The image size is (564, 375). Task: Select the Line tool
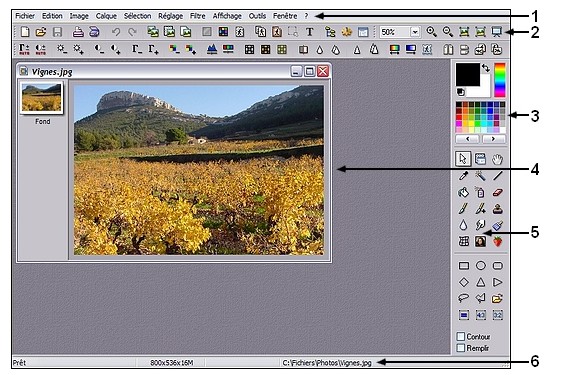point(497,176)
